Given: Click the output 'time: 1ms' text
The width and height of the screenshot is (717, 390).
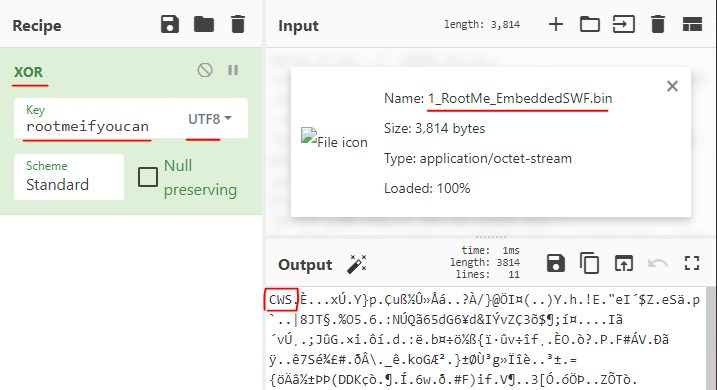Looking at the screenshot, I should click(x=490, y=251).
